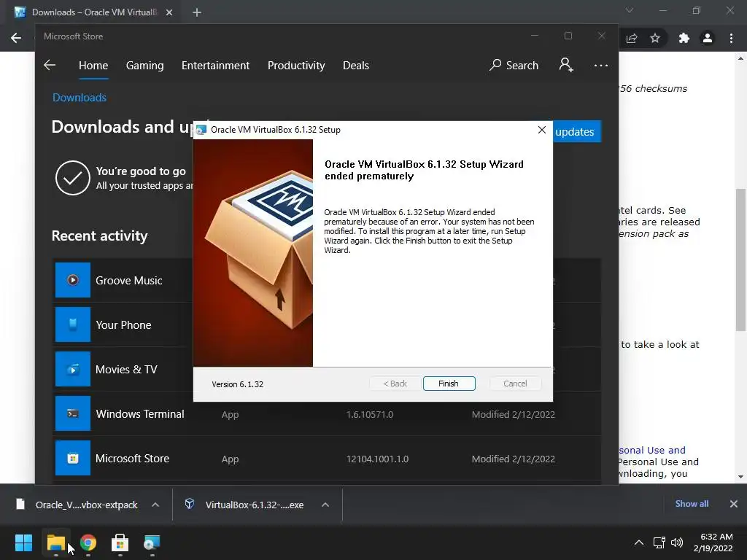Click the scrollbar down arrow on webpage
The width and height of the screenshot is (747, 560).
(740, 477)
